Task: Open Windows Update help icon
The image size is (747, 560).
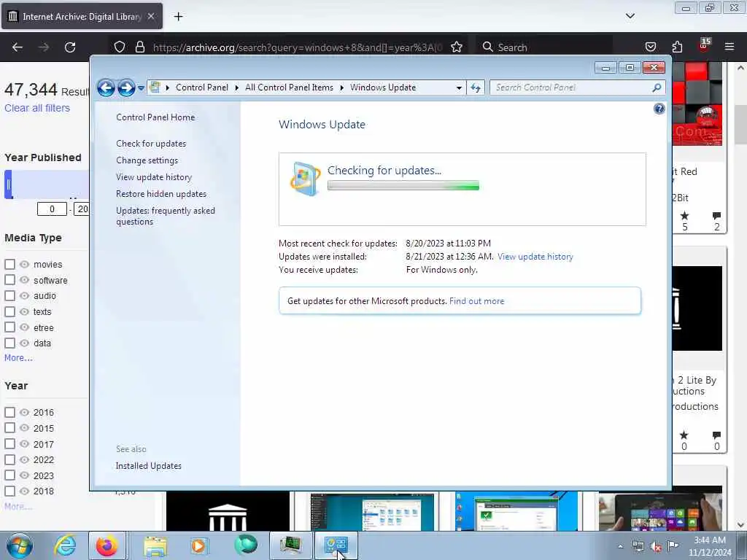Action: click(x=659, y=109)
